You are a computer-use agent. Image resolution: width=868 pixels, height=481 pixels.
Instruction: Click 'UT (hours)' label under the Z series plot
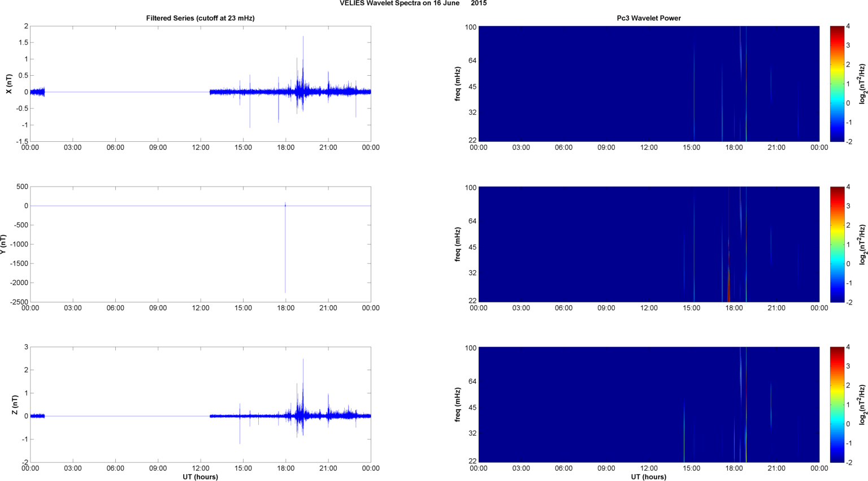pyautogui.click(x=201, y=477)
